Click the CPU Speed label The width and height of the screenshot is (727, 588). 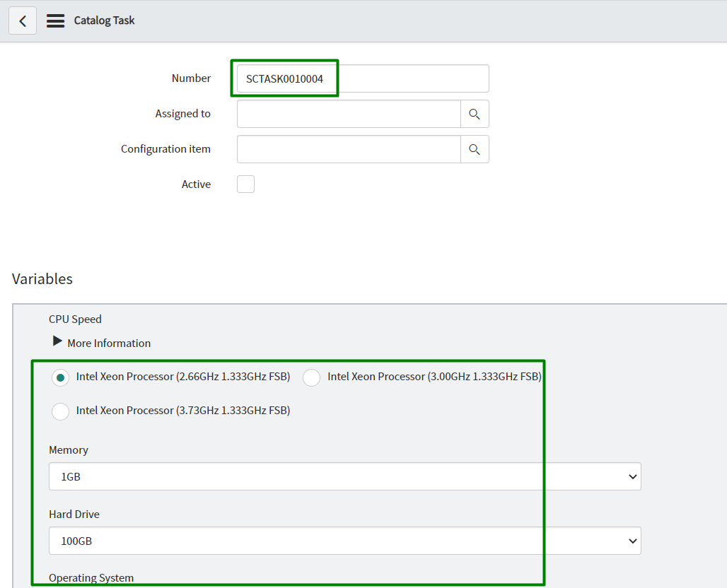tap(75, 319)
